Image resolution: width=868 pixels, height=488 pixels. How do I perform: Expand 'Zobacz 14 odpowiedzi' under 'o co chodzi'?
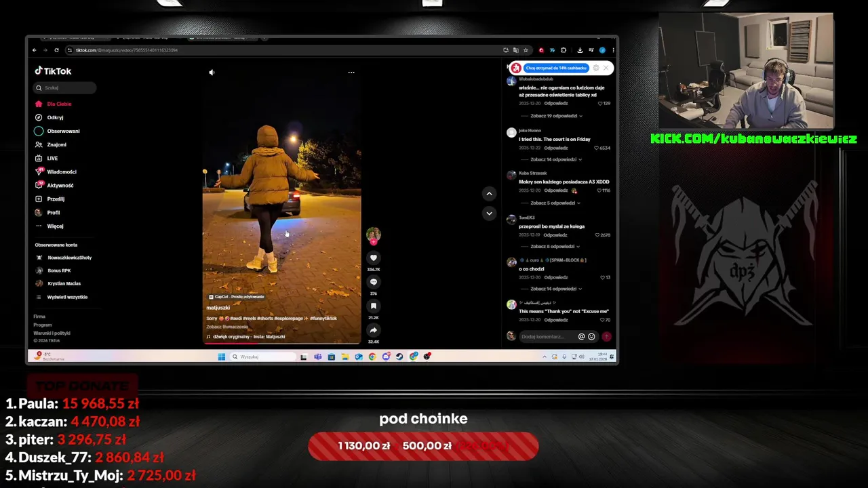click(556, 289)
